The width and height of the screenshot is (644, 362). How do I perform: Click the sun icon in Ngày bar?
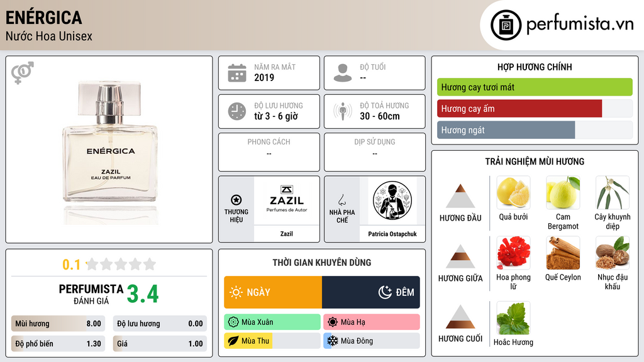coord(236,292)
